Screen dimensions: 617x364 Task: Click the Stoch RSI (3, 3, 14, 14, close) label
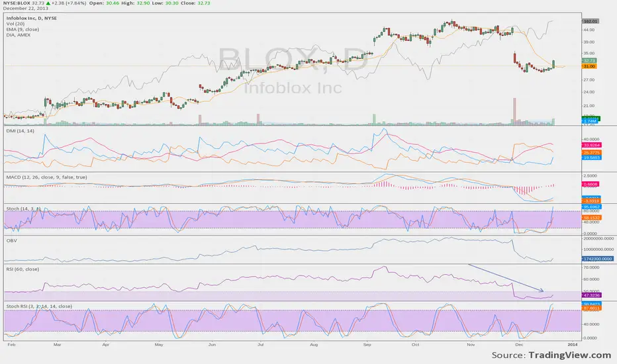pos(39,306)
